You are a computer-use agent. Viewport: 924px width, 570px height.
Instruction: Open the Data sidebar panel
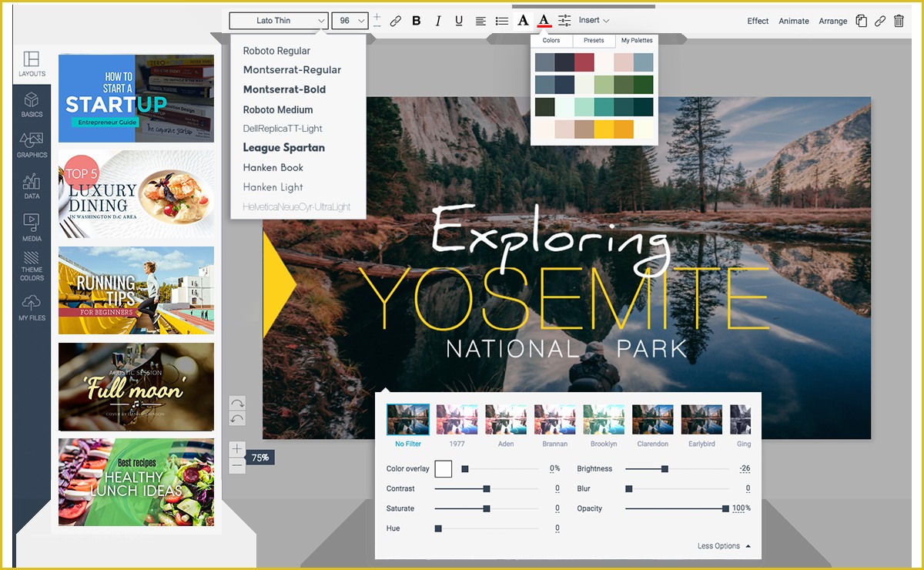point(32,186)
